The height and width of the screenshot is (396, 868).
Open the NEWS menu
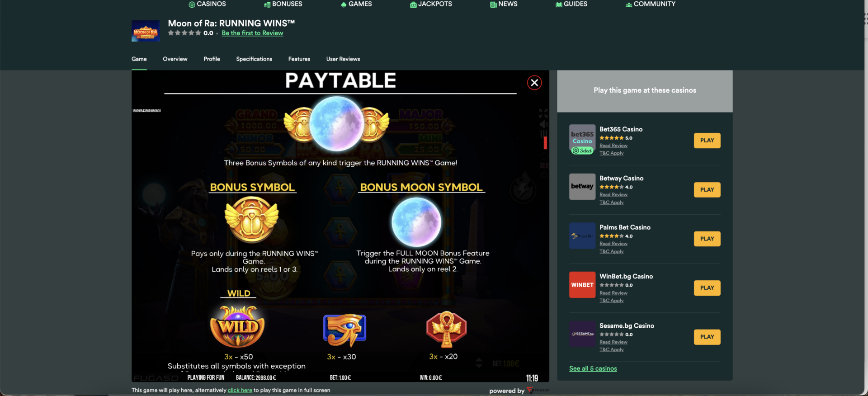[x=504, y=4]
